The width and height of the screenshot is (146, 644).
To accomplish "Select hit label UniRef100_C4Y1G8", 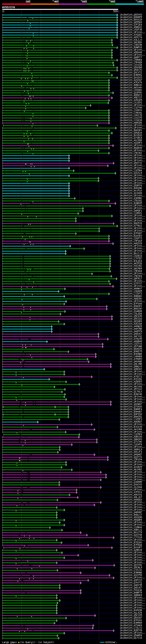I will pyautogui.click(x=131, y=65).
